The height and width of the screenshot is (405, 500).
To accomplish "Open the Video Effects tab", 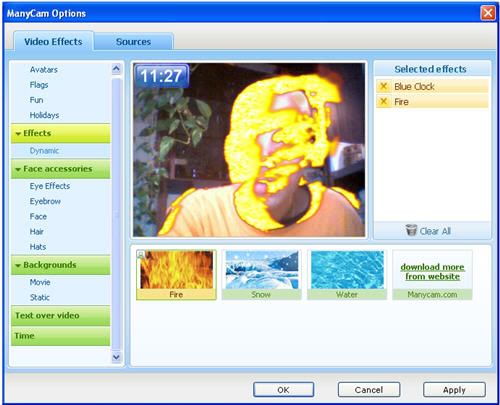I will (53, 42).
